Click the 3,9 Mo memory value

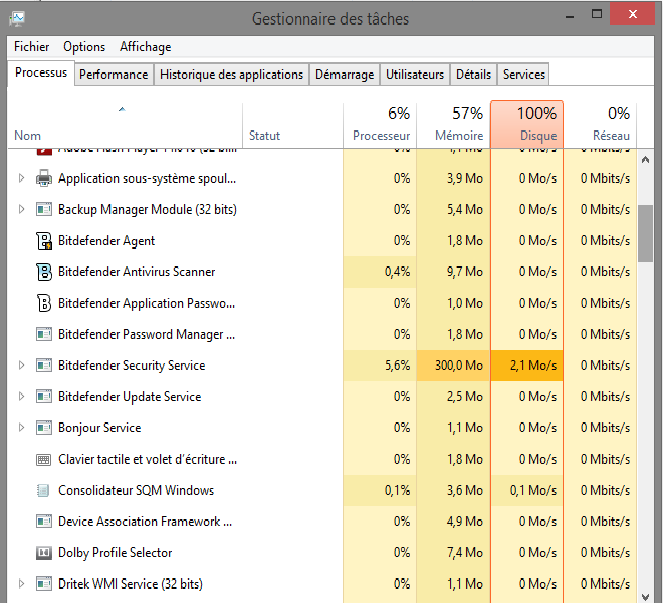(x=465, y=178)
